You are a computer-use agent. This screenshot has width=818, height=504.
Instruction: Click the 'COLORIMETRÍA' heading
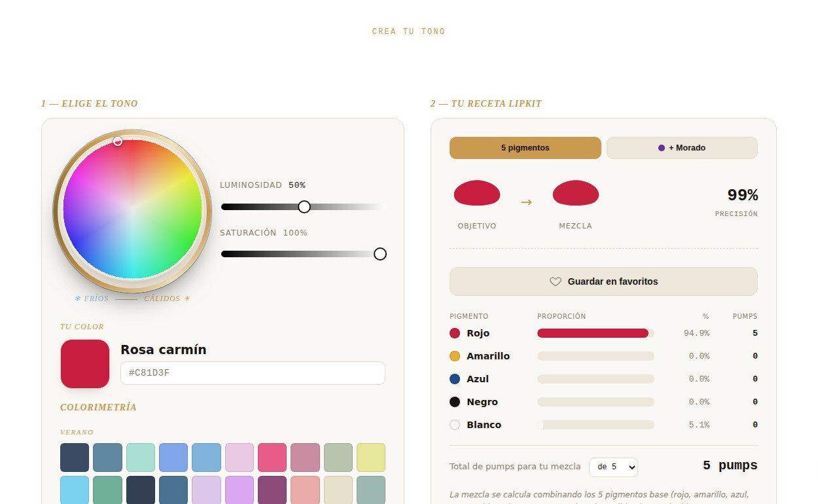click(99, 407)
